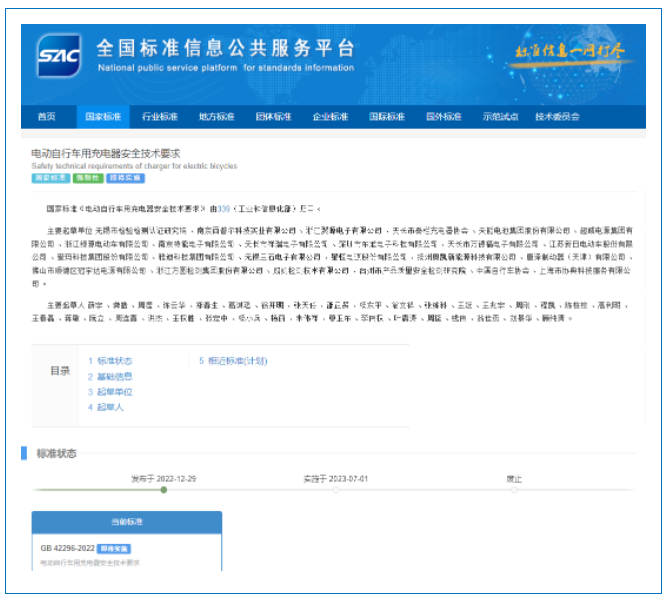Viewport: 670px width, 604px height.
Task: Click the SAC logo icon
Action: point(59,56)
